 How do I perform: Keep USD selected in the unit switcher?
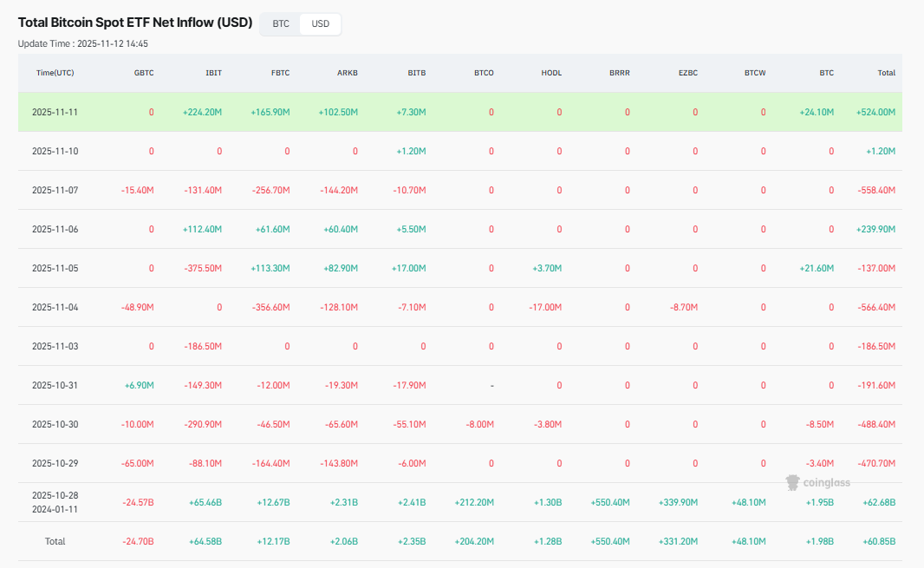coord(319,24)
